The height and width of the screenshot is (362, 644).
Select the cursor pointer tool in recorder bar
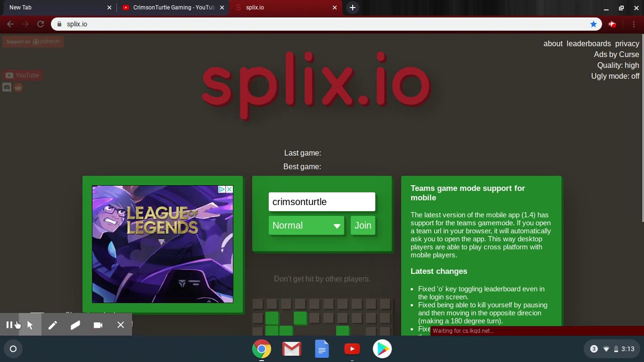tap(30, 325)
